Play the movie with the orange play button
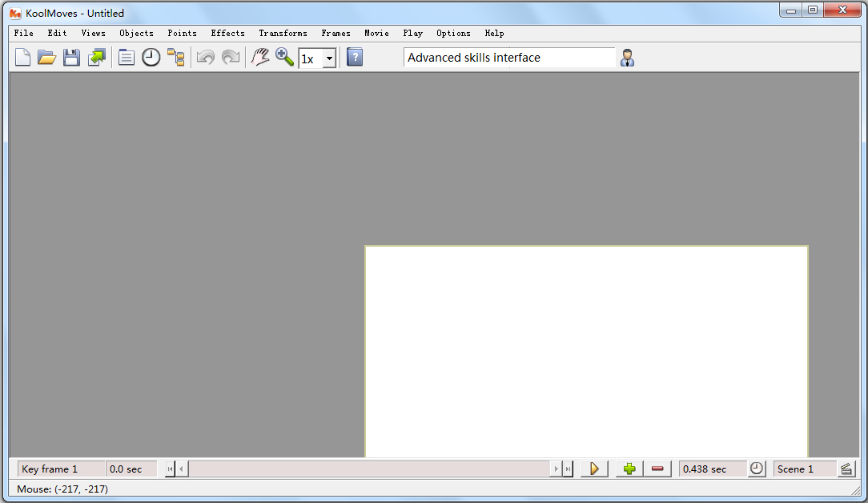The image size is (868, 503). click(594, 469)
